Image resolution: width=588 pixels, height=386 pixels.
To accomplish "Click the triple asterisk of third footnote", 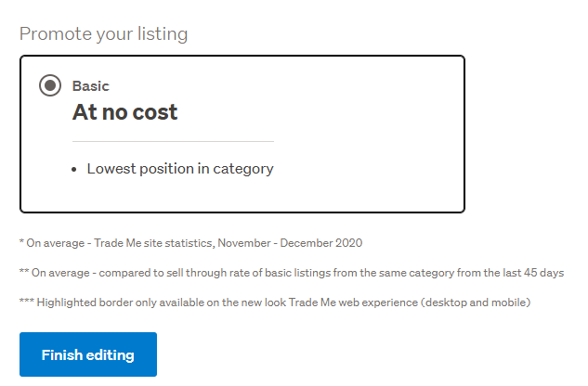I will tap(26, 302).
